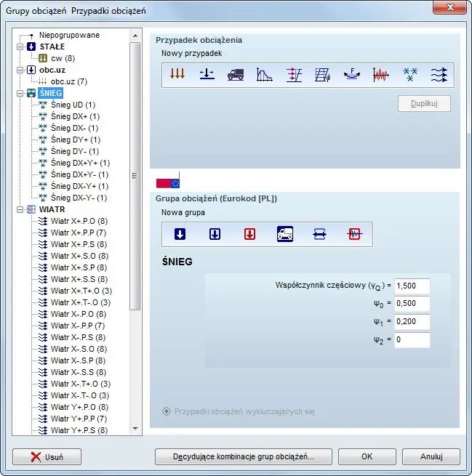The height and width of the screenshot is (476, 472).
Task: Click the Usuń delete button
Action: 47,457
